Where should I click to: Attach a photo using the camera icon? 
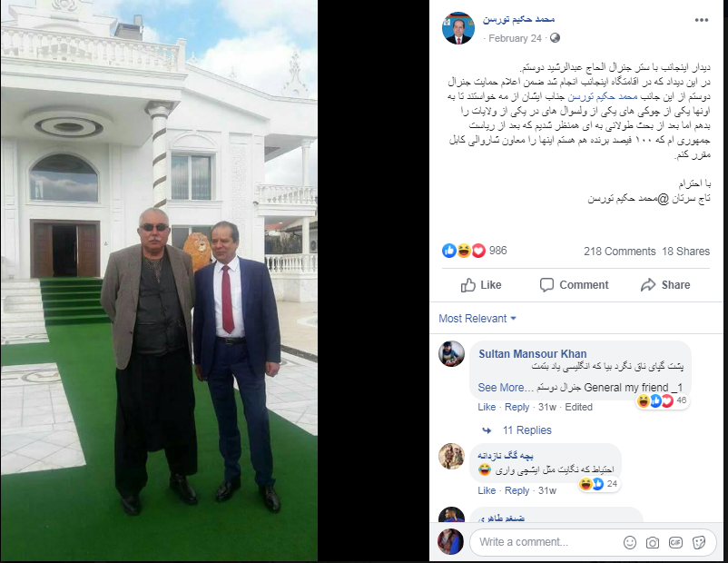pos(653,542)
